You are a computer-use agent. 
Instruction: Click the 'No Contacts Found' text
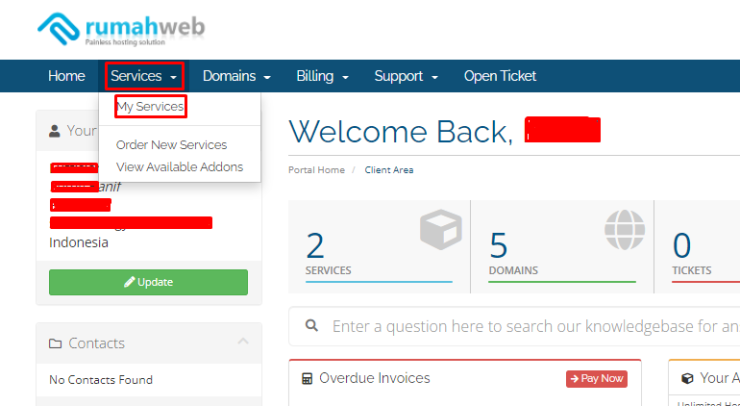[x=101, y=380]
